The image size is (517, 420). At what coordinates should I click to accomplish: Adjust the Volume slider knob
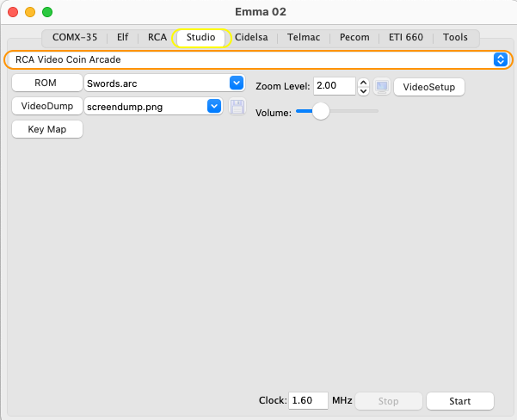(x=321, y=111)
